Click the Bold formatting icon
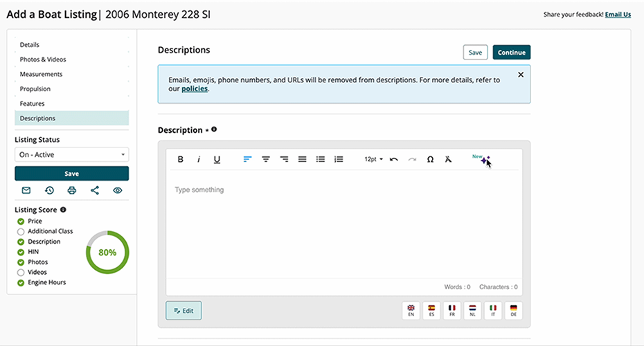Screen dimensions: 644x346 pos(181,159)
